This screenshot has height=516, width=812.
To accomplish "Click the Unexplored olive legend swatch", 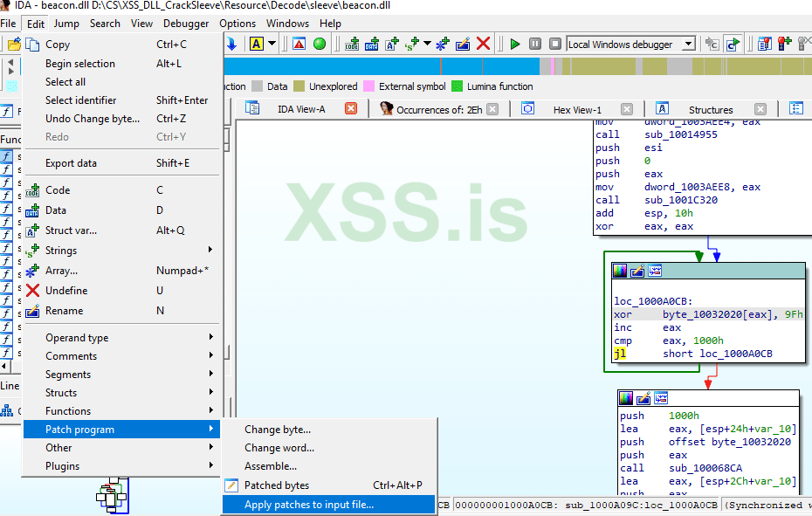I will [x=299, y=86].
